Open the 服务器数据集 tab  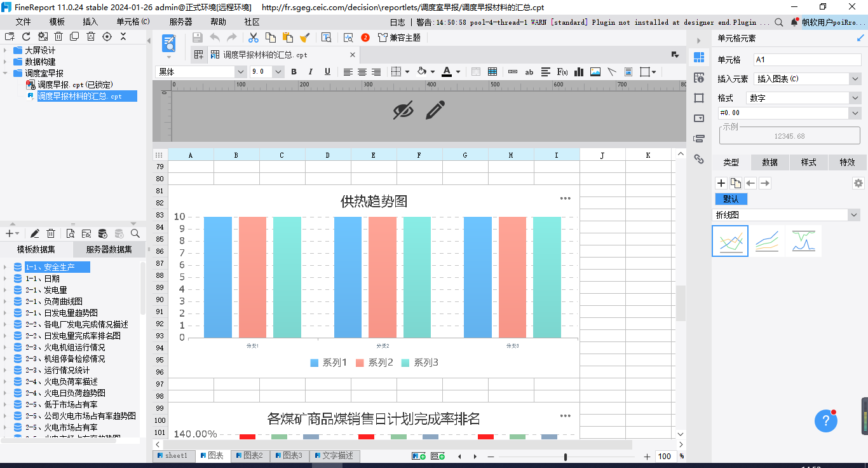pyautogui.click(x=109, y=249)
